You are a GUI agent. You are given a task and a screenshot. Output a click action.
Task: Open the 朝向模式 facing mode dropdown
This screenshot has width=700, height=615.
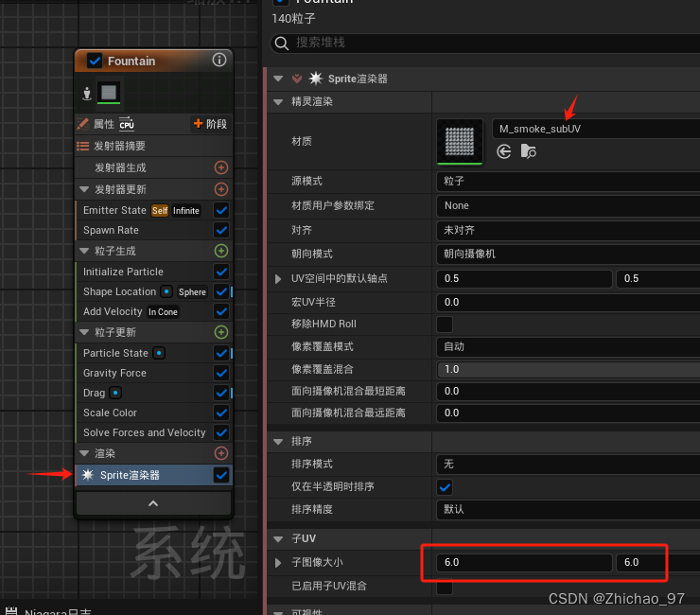(569, 254)
